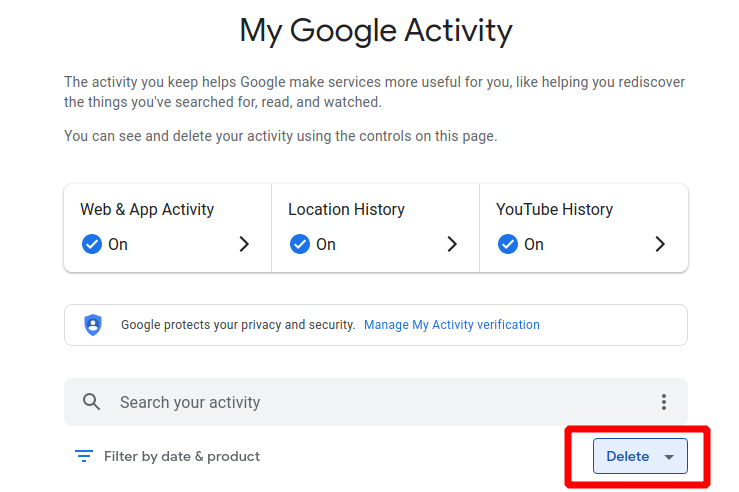Click the filter lines icon
The width and height of the screenshot is (739, 492).
(x=84, y=456)
